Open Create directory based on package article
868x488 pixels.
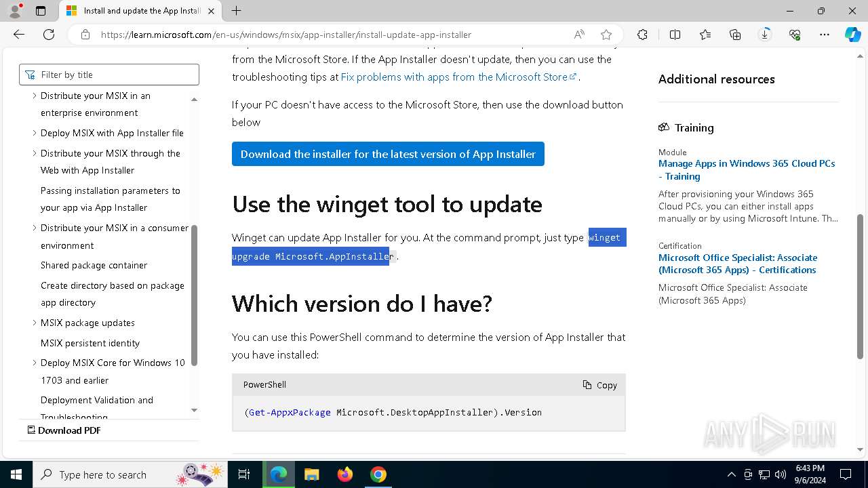pyautogui.click(x=113, y=294)
